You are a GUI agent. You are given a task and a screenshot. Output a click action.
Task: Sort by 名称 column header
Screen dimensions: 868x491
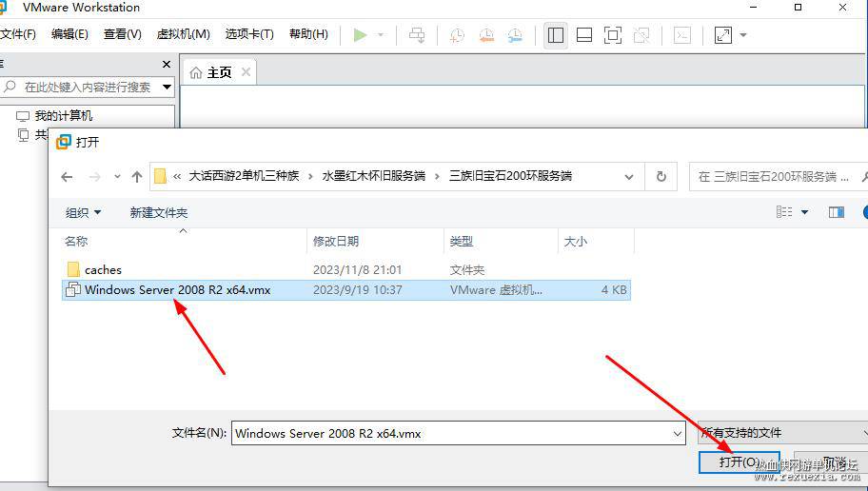[76, 242]
